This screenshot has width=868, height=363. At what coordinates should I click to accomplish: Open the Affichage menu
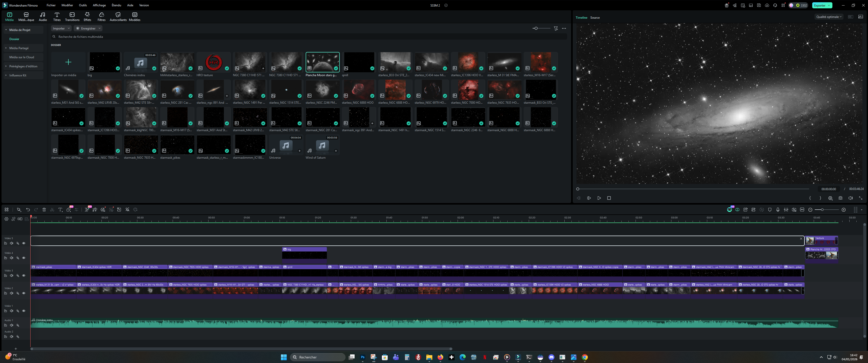(99, 5)
